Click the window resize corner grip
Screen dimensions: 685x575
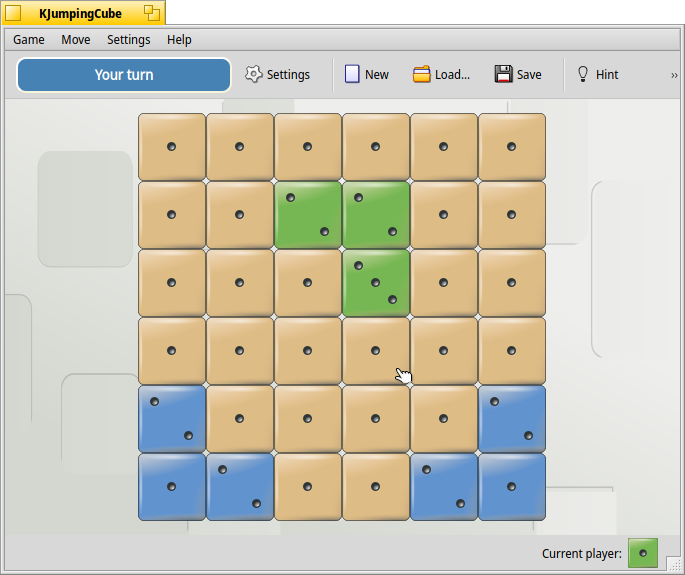click(675, 564)
